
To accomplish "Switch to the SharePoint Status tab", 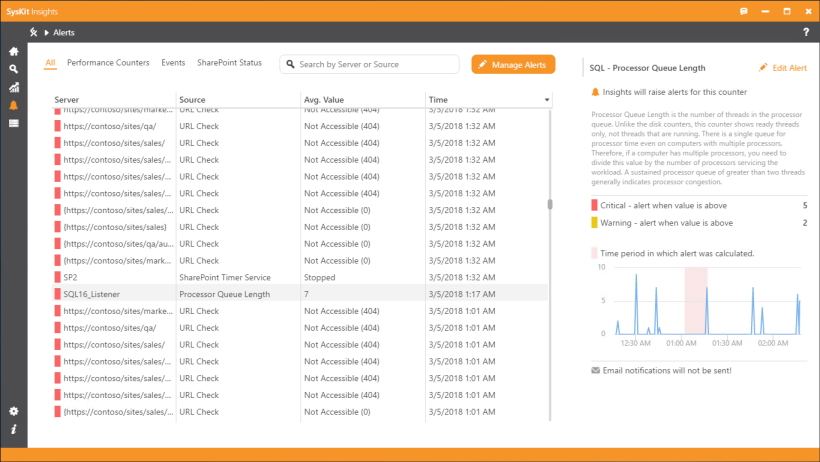I will click(230, 63).
